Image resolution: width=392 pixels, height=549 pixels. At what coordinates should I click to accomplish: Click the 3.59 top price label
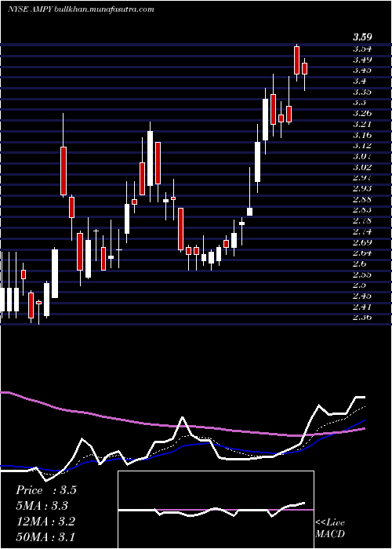coord(362,37)
